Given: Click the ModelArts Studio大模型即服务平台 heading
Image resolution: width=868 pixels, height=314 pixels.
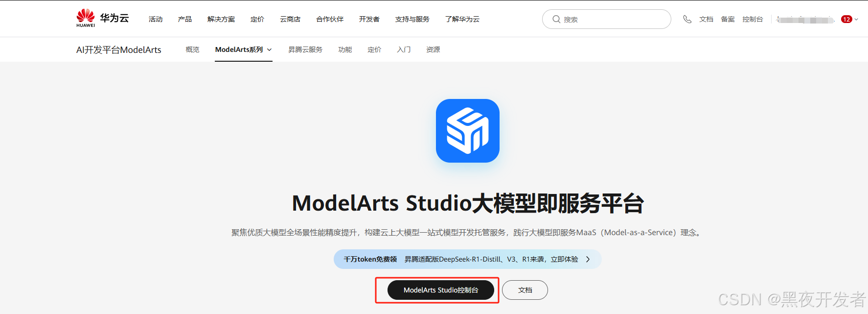Looking at the screenshot, I should coord(468,203).
